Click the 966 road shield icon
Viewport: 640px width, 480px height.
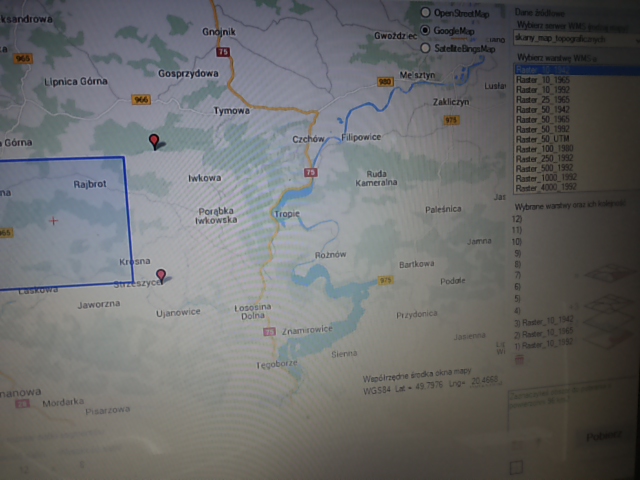tap(141, 98)
